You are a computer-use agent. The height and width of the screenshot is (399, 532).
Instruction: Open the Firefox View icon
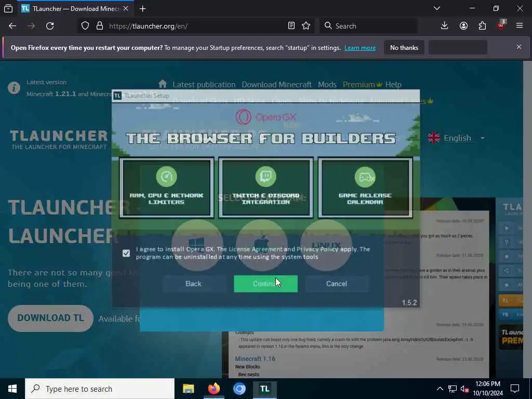tap(8, 8)
